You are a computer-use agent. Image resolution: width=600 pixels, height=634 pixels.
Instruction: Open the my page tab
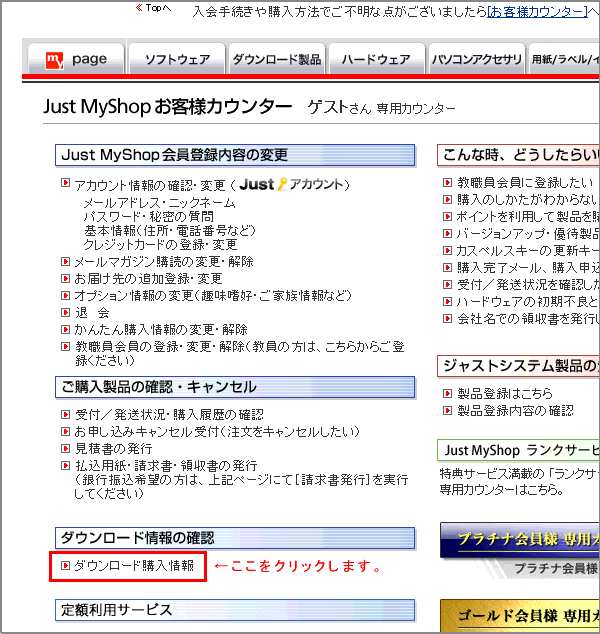click(x=74, y=60)
